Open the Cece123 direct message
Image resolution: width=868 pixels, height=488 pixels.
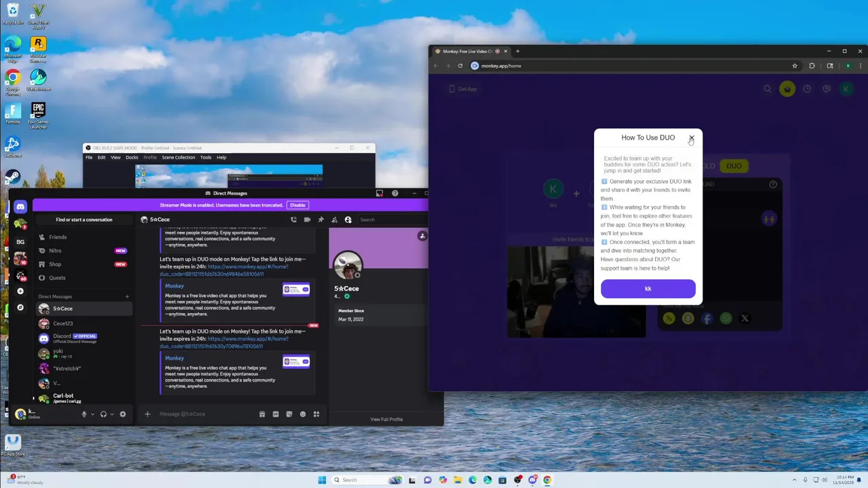pyautogui.click(x=84, y=323)
